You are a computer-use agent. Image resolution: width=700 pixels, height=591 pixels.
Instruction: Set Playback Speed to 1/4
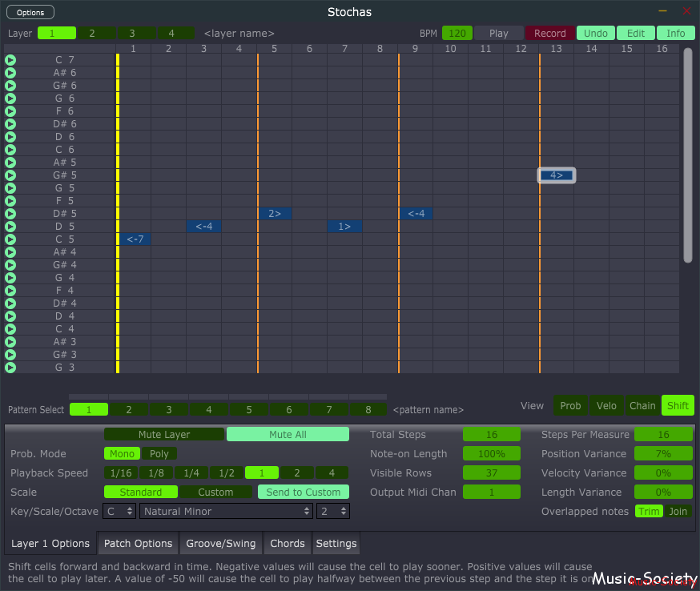click(x=191, y=472)
